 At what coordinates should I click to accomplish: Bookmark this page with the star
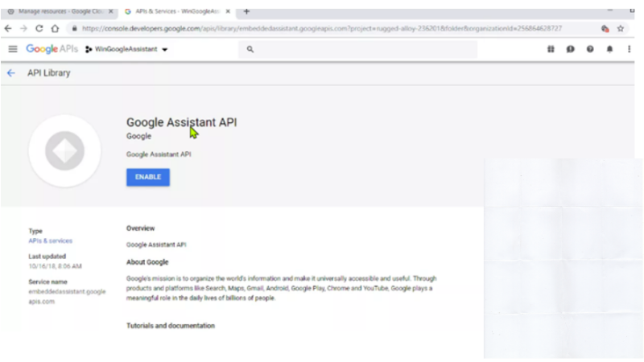[x=620, y=28]
